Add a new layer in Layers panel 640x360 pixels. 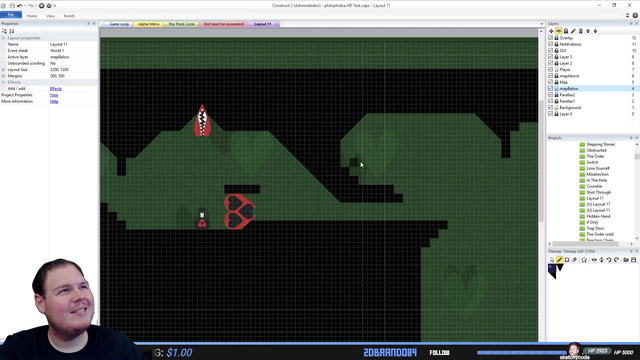551,31
